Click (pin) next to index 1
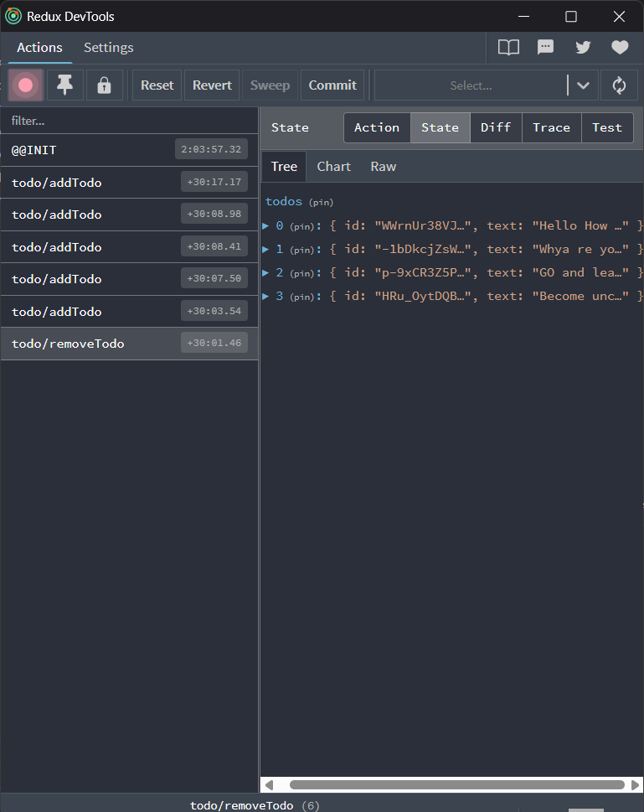This screenshot has width=644, height=812. 301,250
